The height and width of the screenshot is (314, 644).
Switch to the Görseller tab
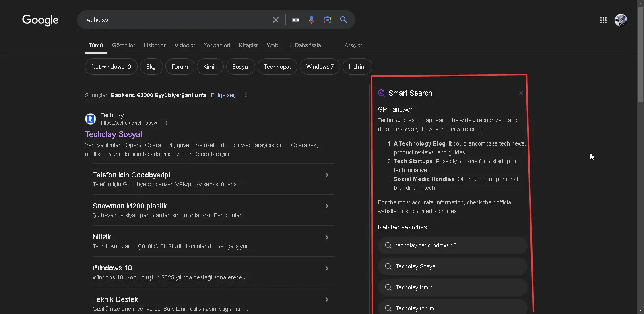click(124, 45)
